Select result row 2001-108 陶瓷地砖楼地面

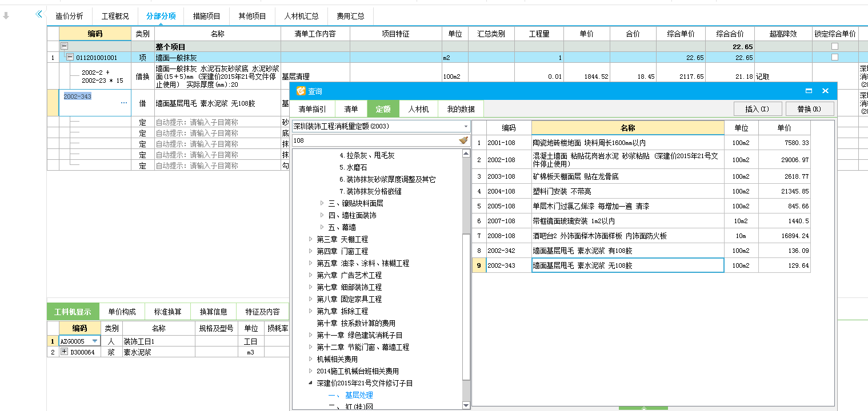point(641,143)
